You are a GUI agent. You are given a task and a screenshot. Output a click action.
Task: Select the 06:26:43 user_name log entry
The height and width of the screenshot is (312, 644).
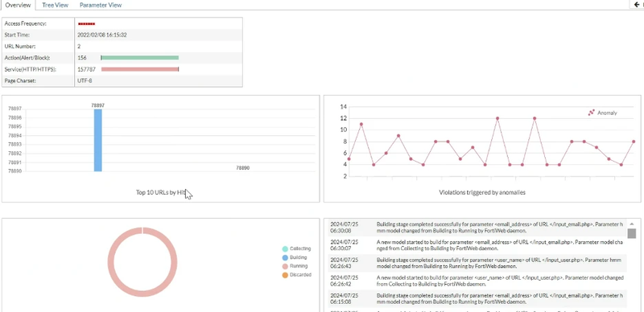point(477,263)
